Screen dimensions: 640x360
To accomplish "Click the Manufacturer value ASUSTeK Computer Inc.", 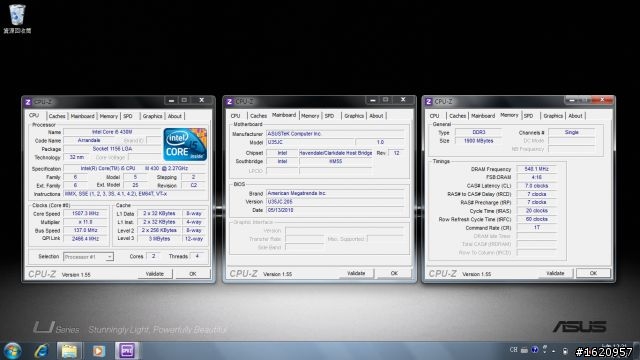I will [x=335, y=134].
